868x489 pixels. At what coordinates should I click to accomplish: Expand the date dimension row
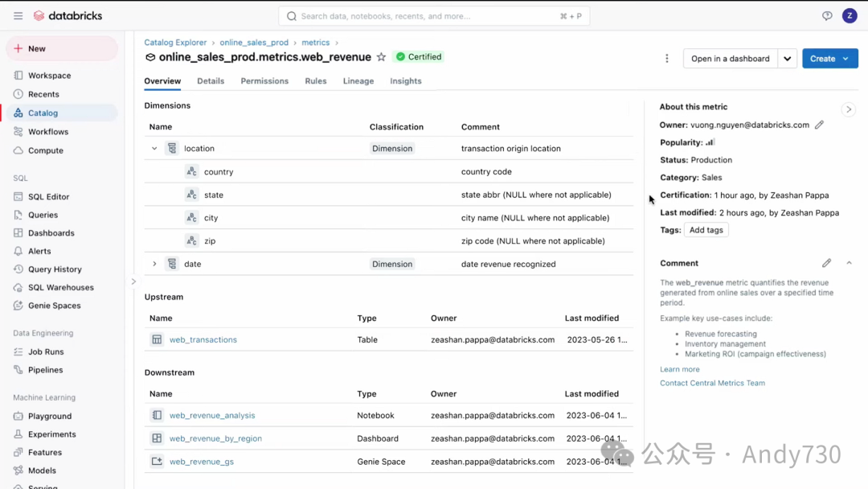click(x=154, y=264)
